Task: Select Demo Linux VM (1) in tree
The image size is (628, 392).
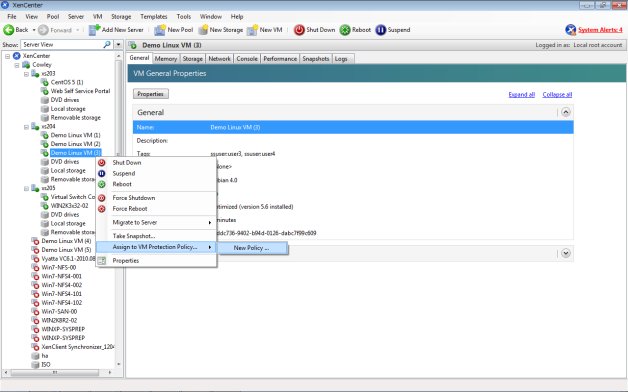Action: pyautogui.click(x=75, y=135)
